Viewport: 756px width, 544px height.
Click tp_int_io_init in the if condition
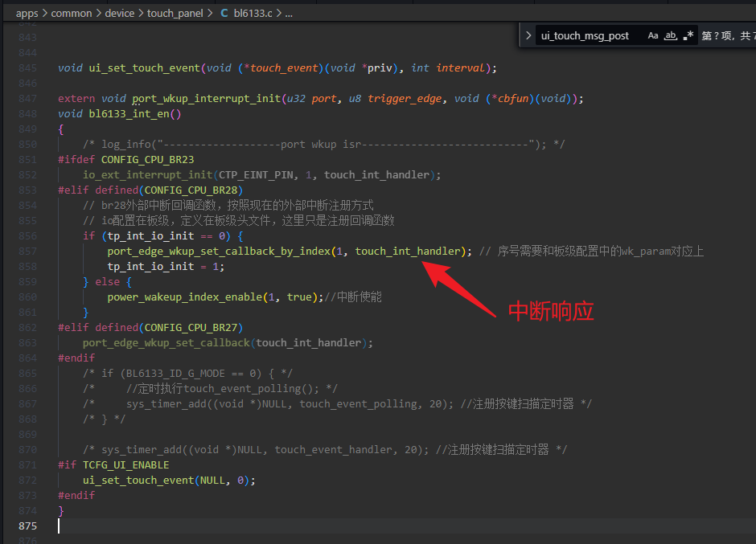(x=151, y=236)
